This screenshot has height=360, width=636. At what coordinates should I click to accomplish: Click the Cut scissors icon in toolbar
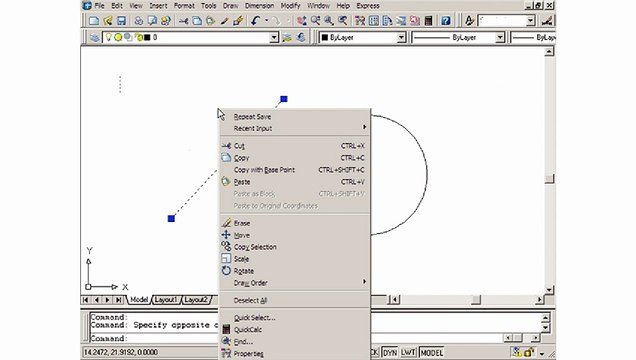coord(184,21)
